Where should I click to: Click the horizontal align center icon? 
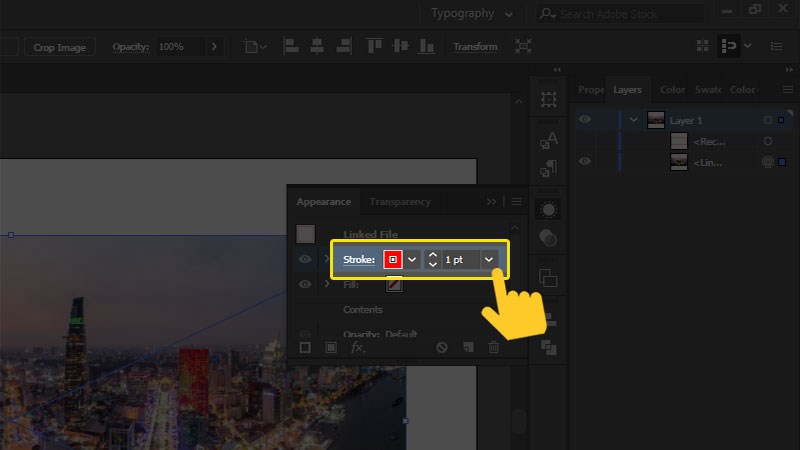[x=316, y=47]
